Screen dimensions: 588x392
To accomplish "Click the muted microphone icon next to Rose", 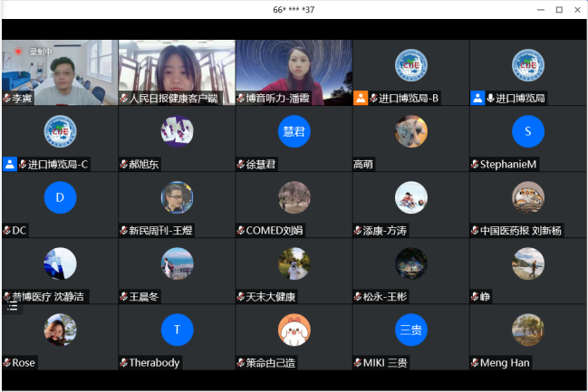I will (7, 363).
